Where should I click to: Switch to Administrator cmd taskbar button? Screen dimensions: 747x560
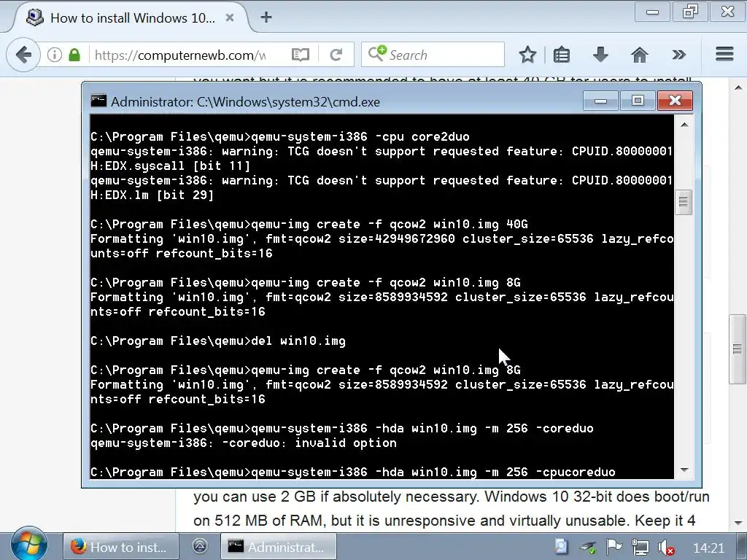(x=279, y=547)
